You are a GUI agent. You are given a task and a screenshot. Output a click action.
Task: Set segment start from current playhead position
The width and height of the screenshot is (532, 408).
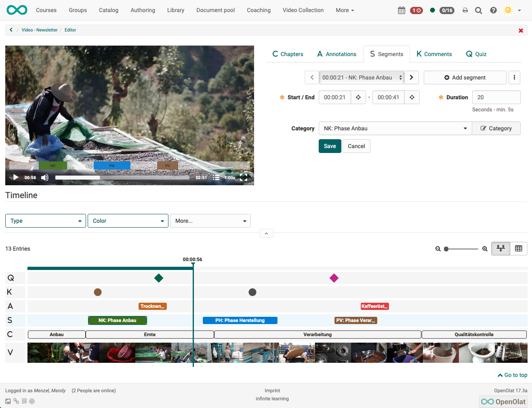point(358,97)
